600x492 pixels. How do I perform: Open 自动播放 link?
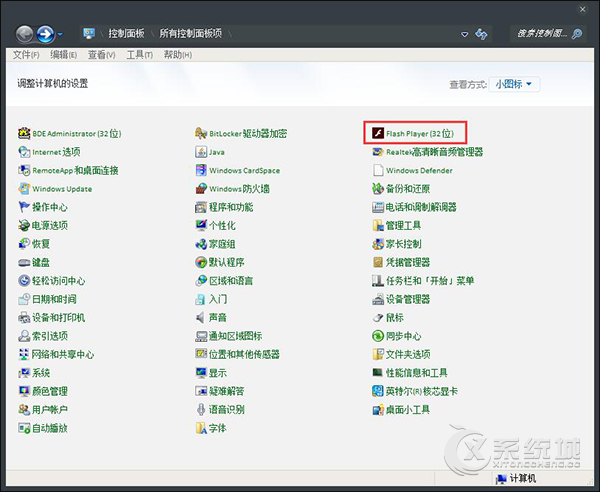[x=50, y=428]
